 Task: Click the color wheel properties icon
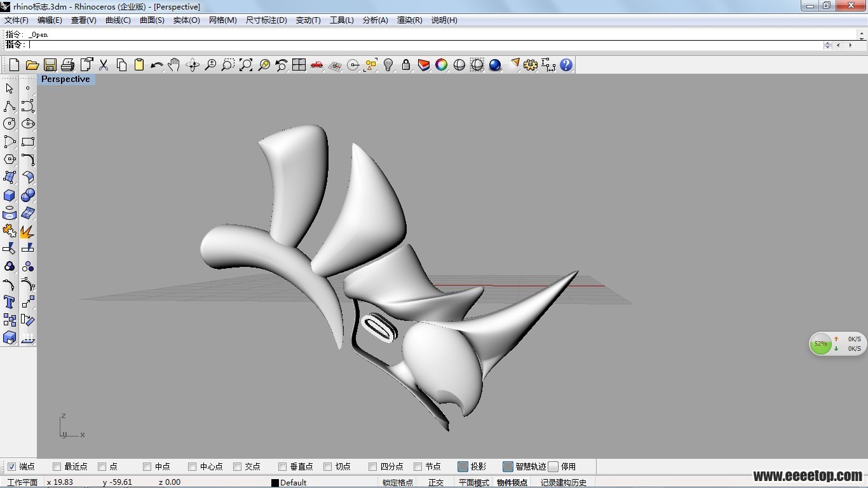click(442, 65)
